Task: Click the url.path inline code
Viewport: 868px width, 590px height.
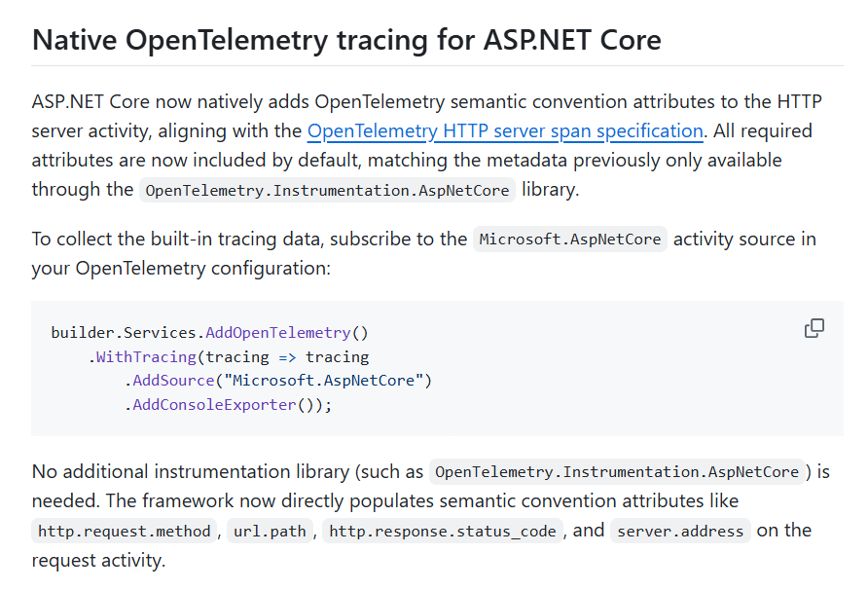Action: (270, 531)
